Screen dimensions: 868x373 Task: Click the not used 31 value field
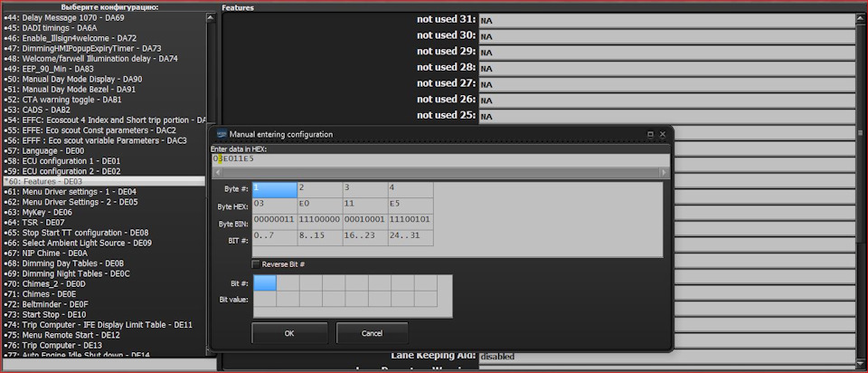coord(667,21)
